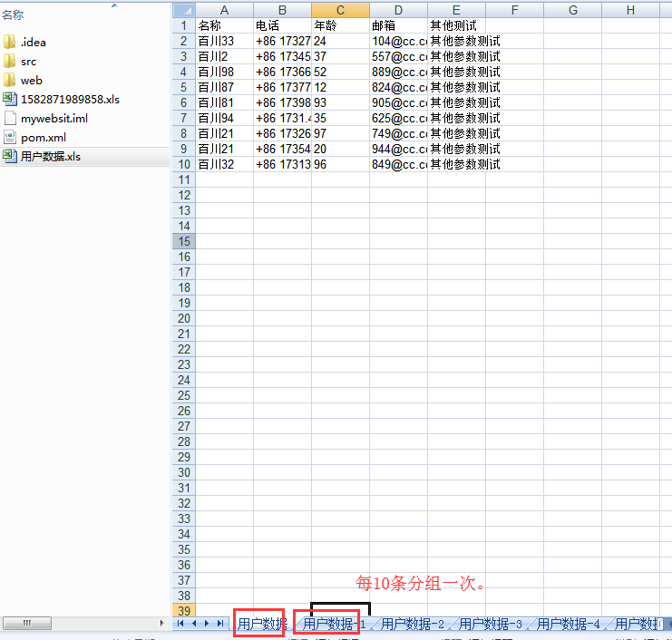Image resolution: width=672 pixels, height=640 pixels.
Task: Click the .idea folder icon
Action: (x=9, y=42)
